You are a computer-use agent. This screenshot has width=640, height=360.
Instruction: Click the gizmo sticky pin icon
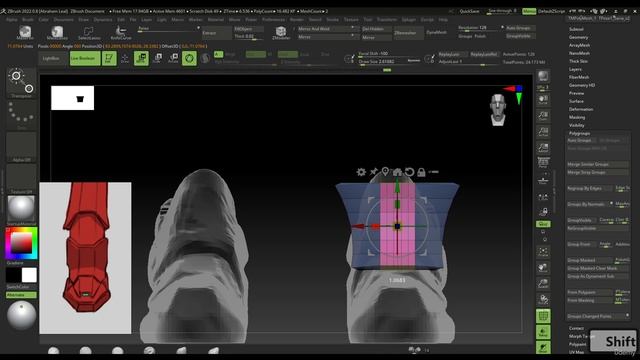[373, 172]
